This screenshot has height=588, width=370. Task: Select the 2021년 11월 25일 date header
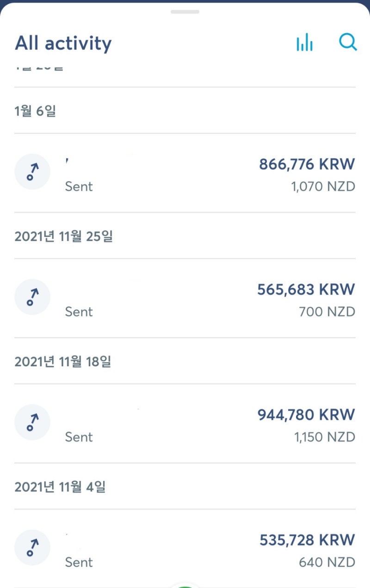[63, 236]
